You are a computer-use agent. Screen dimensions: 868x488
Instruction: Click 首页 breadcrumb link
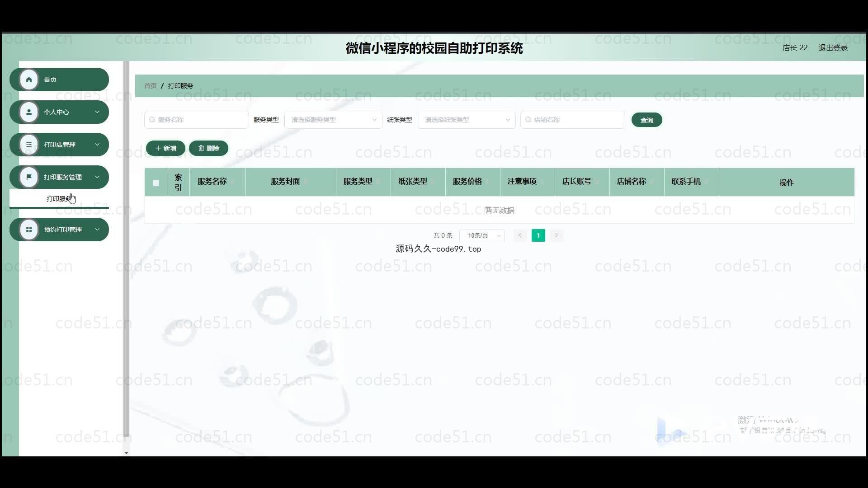point(151,86)
